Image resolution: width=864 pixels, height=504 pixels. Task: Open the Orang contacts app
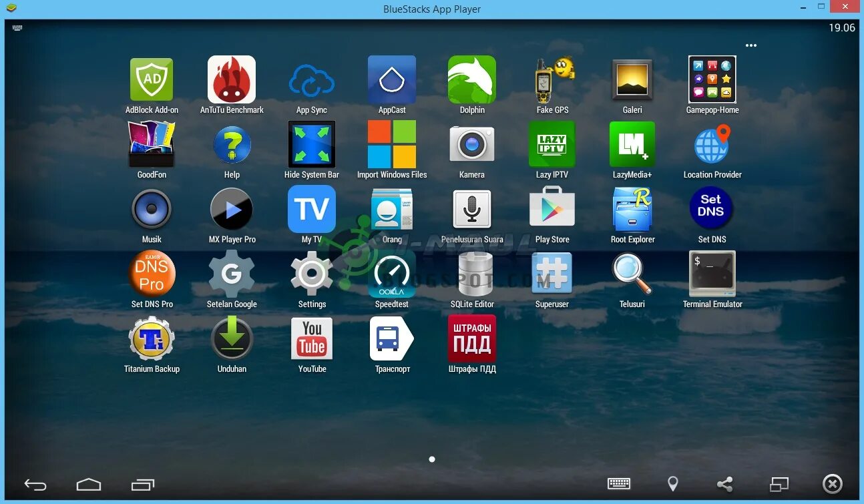[x=392, y=209]
